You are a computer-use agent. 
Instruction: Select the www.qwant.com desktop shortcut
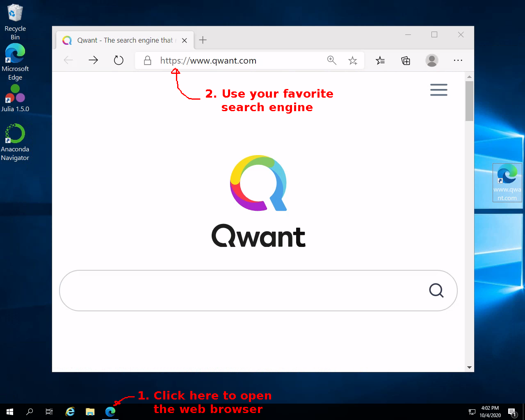[507, 183]
